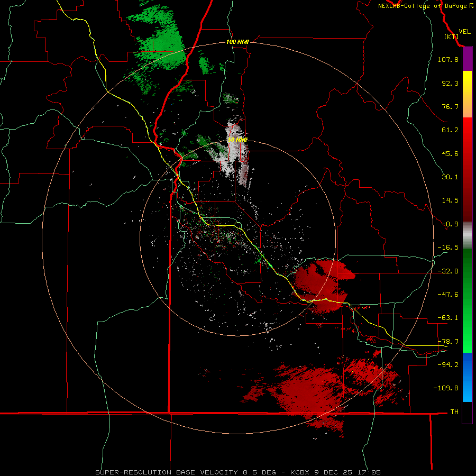Pick the red segment of the velocity scale
The width and height of the screenshot is (476, 476).
(x=467, y=169)
